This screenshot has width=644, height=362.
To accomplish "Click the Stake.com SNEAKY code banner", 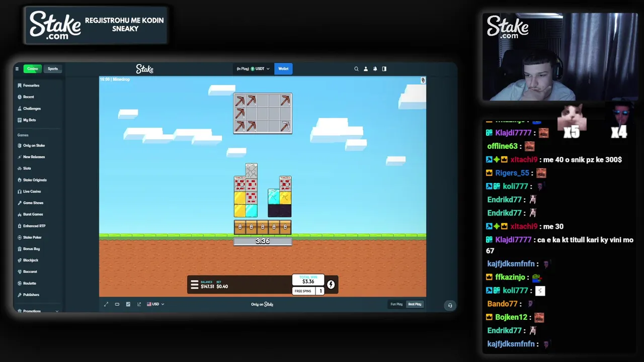I will [96, 25].
